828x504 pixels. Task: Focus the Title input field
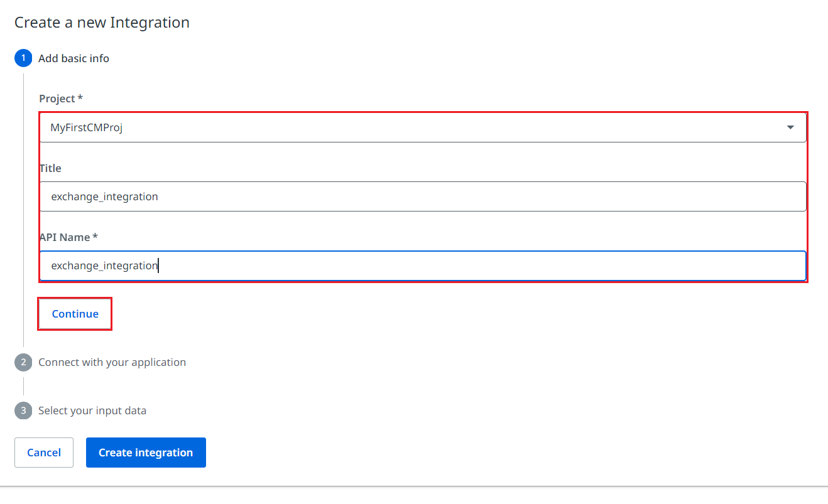(x=422, y=196)
